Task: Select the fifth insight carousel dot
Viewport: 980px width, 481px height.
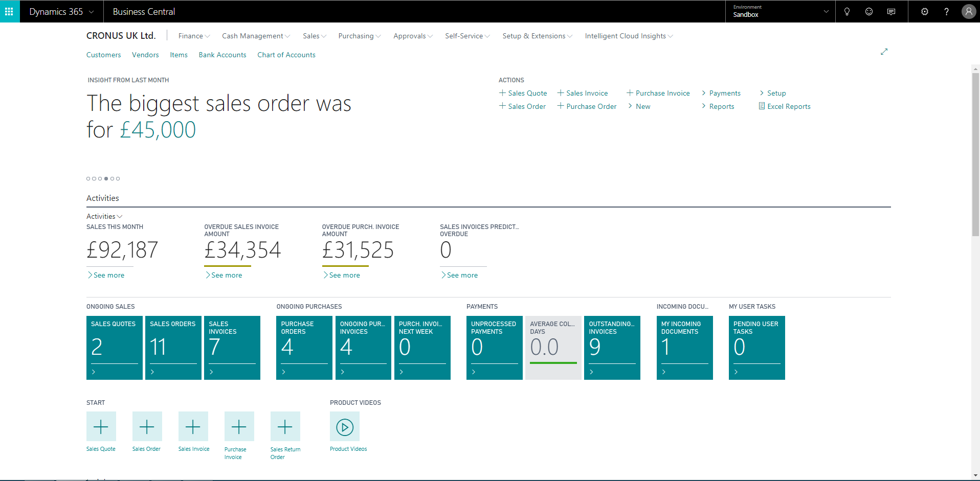Action: point(112,178)
